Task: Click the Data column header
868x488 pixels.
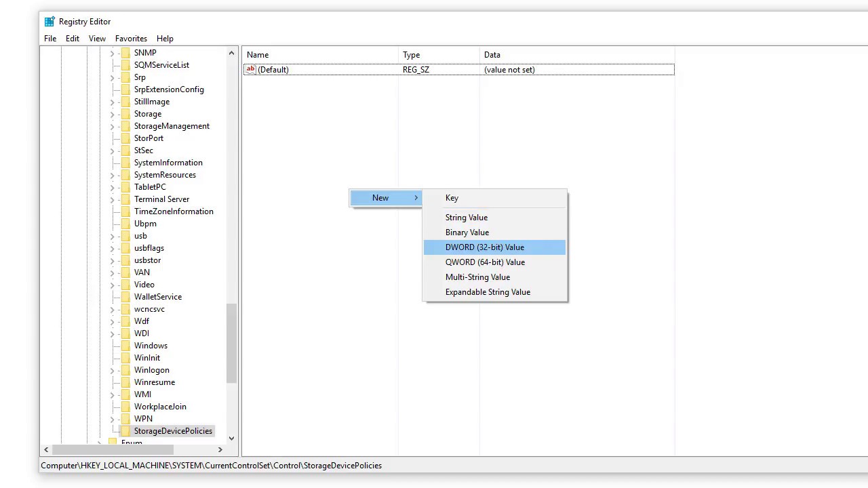Action: [x=577, y=55]
